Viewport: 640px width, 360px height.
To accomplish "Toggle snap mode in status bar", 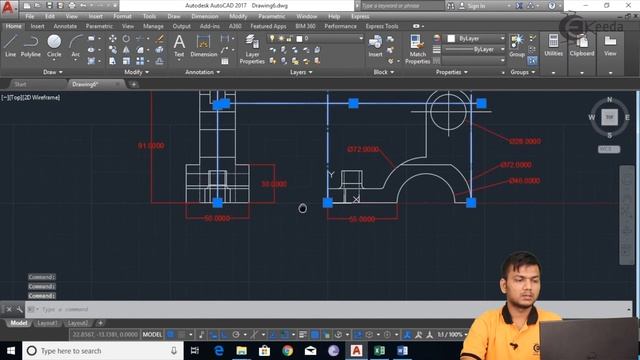I will 182,335.
